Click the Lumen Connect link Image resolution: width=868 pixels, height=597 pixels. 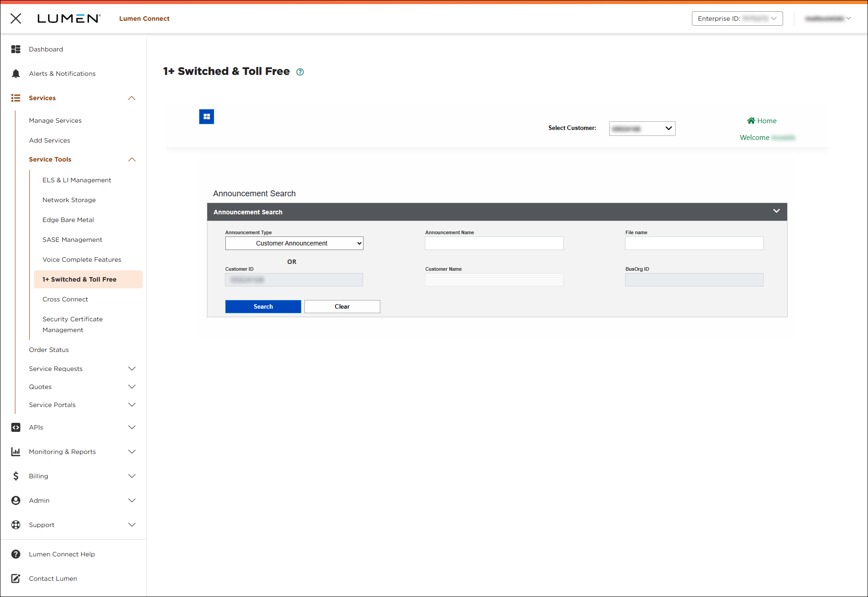coord(145,19)
